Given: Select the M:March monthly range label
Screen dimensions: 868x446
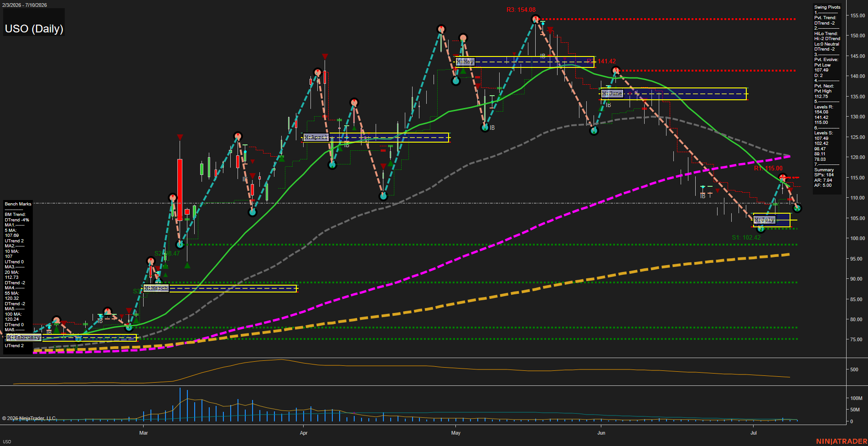Looking at the screenshot, I should (x=156, y=288).
